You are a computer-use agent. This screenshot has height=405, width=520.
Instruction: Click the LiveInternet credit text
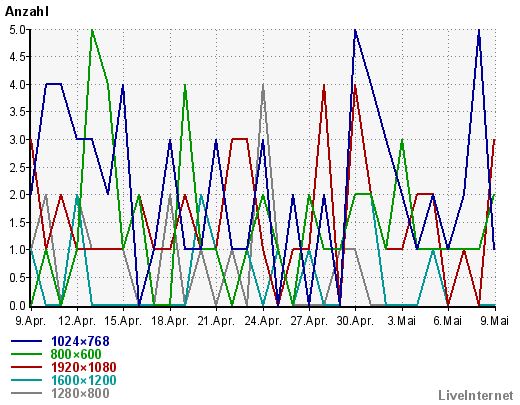(476, 395)
